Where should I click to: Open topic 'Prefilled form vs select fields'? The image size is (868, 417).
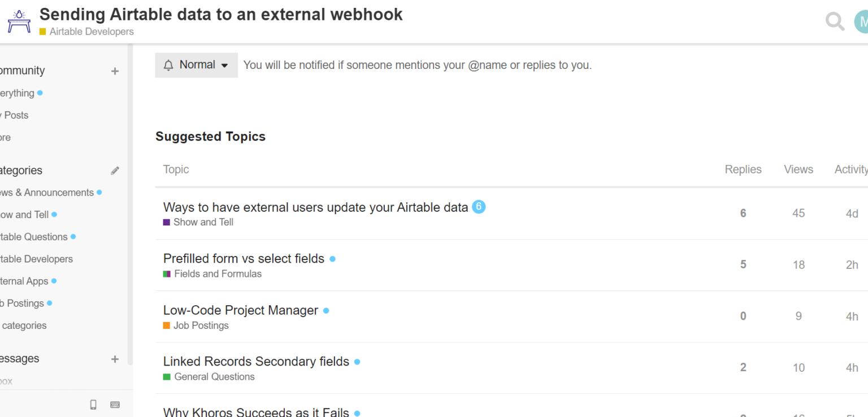[x=244, y=259]
